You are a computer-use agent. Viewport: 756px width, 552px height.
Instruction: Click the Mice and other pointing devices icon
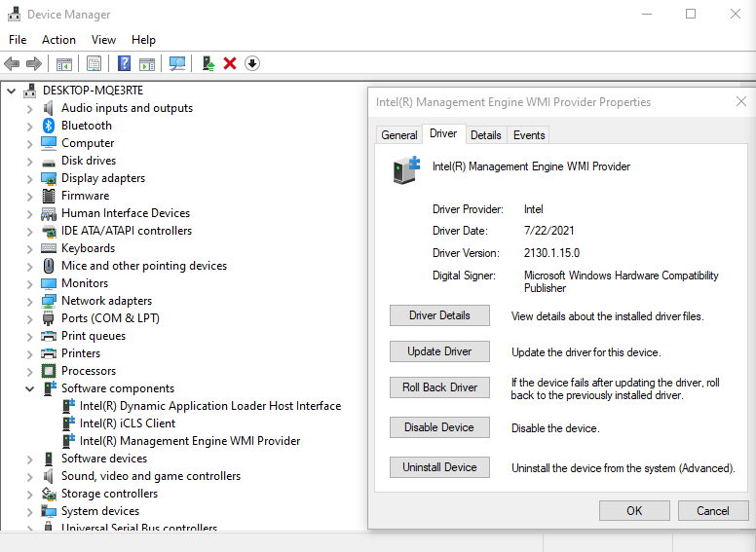[x=49, y=266]
